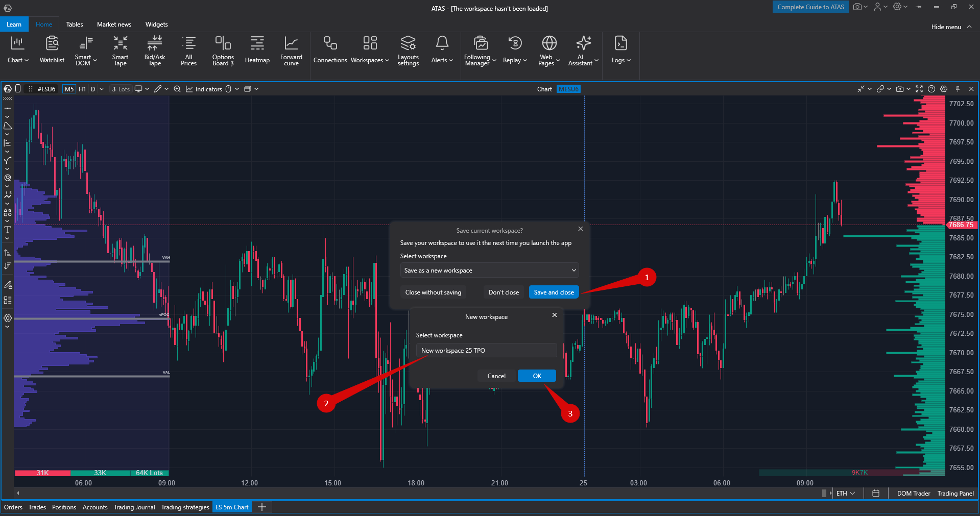980x516 pixels.
Task: Expand the Save as a new workspace dropdown
Action: tap(489, 271)
